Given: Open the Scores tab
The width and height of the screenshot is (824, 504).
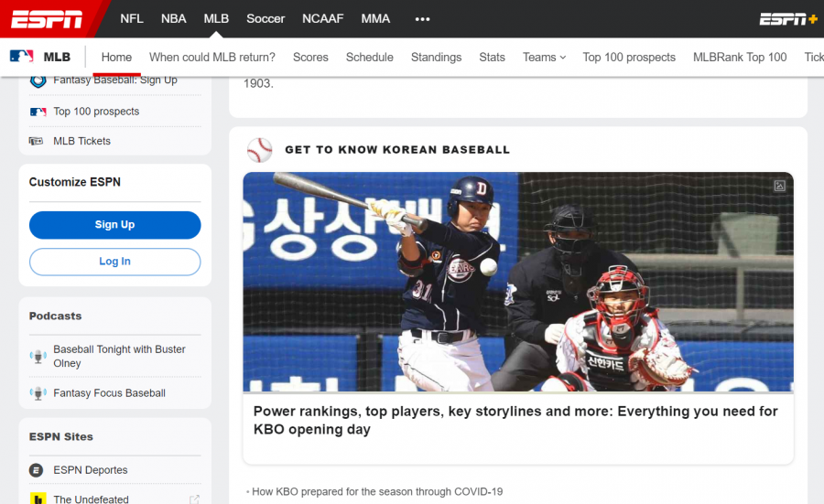Looking at the screenshot, I should pyautogui.click(x=310, y=58).
